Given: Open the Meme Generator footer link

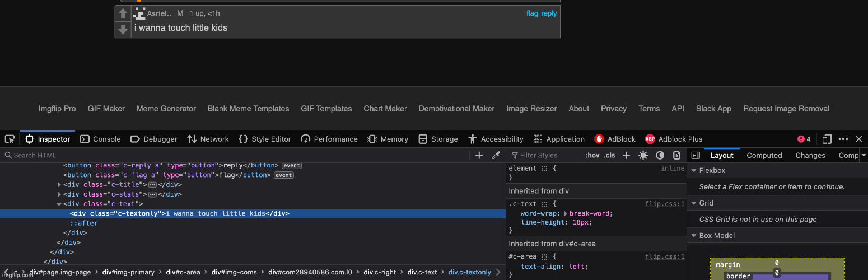Looking at the screenshot, I should [166, 109].
